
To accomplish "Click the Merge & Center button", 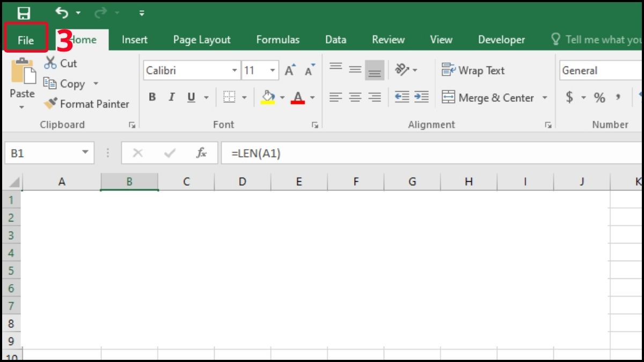I will (487, 98).
